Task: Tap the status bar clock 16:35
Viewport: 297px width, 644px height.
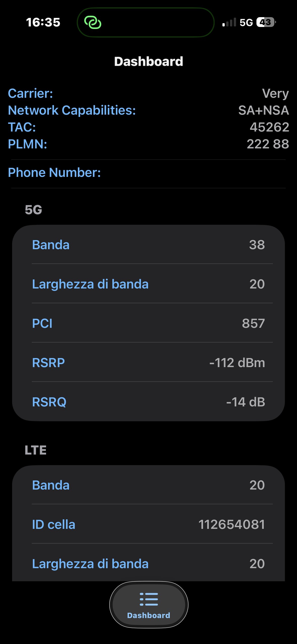Action: click(43, 22)
